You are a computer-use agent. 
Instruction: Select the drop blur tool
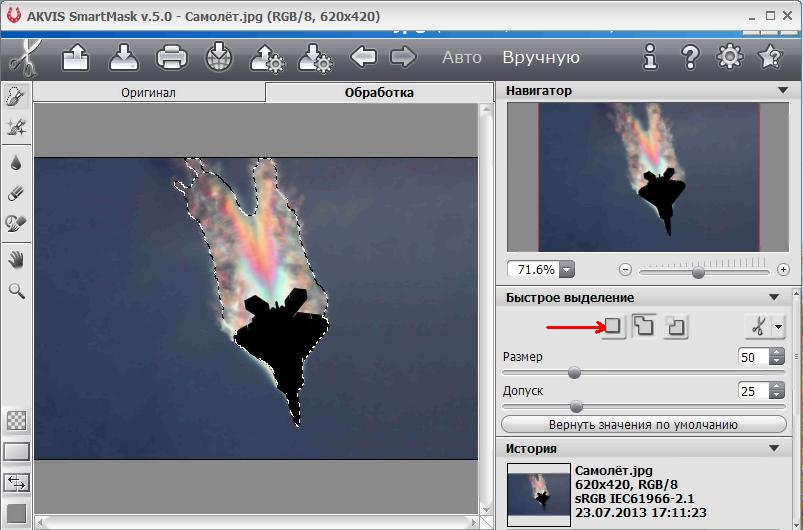pyautogui.click(x=16, y=163)
